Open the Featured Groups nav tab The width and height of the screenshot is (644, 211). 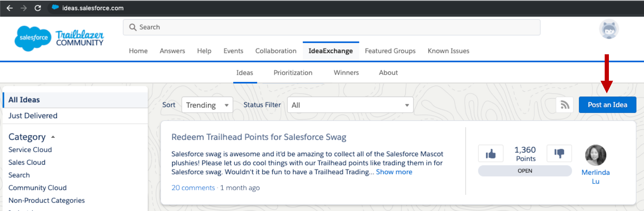pyautogui.click(x=390, y=51)
